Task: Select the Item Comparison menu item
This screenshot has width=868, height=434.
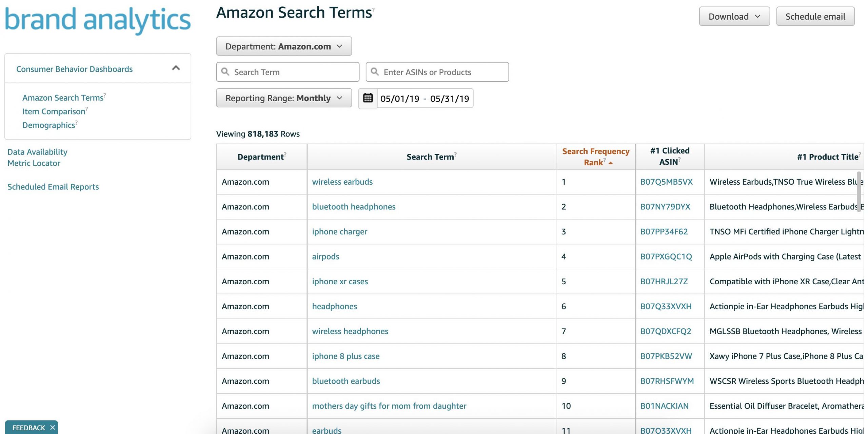Action: click(x=54, y=111)
